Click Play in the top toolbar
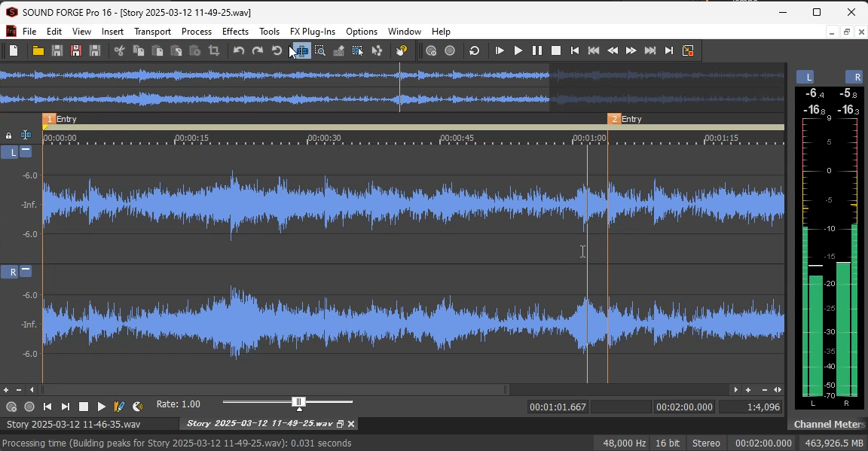The height and width of the screenshot is (451, 868). [518, 51]
